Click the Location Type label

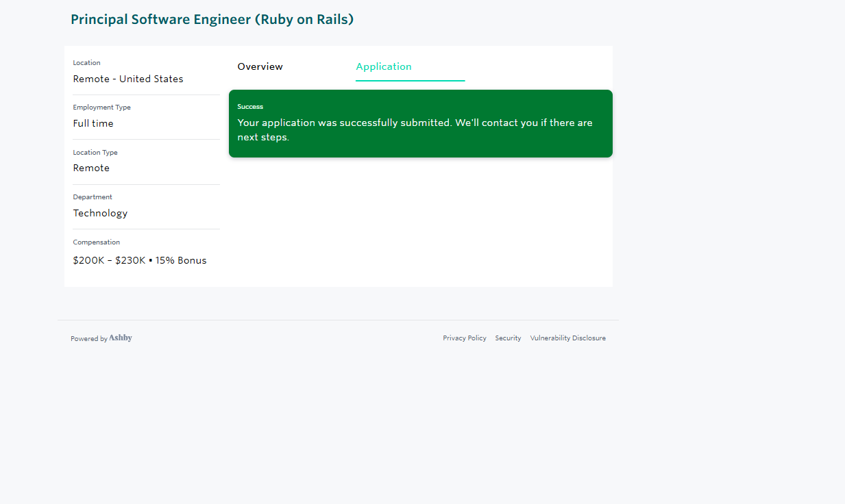pyautogui.click(x=95, y=153)
